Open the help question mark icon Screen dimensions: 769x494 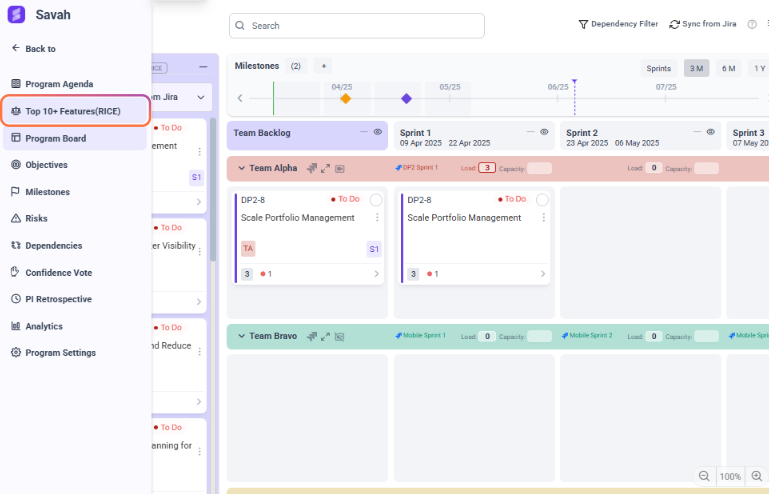tap(751, 24)
